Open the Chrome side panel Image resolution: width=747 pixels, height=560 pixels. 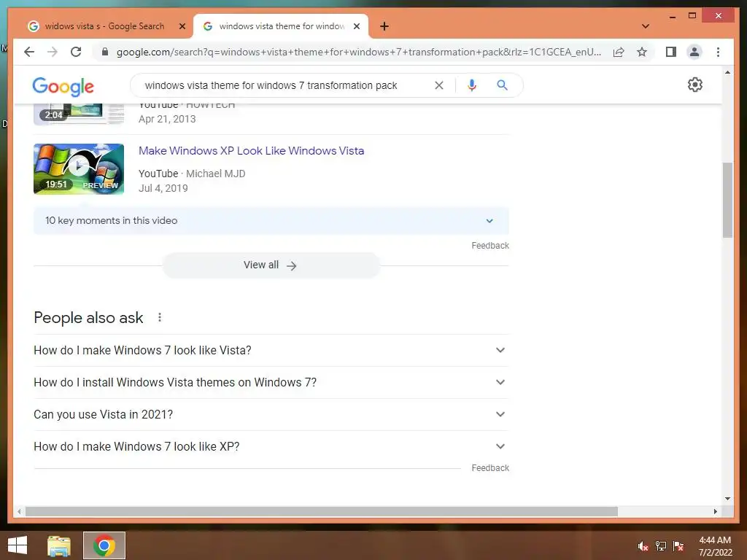671,52
